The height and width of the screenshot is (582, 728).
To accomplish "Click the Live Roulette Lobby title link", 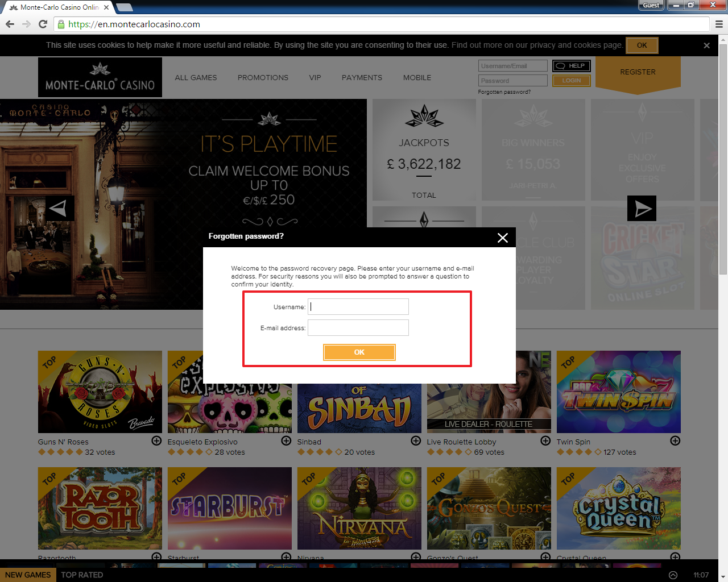I will tap(461, 442).
